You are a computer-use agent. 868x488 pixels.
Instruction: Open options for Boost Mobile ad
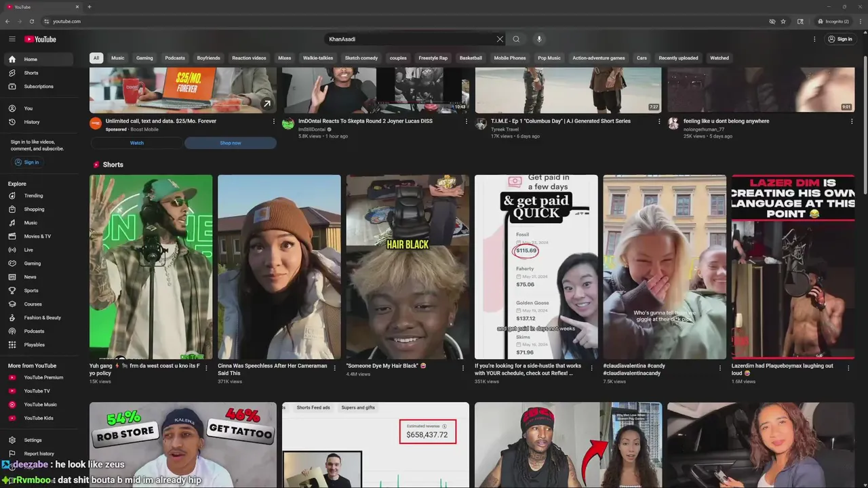(x=274, y=121)
